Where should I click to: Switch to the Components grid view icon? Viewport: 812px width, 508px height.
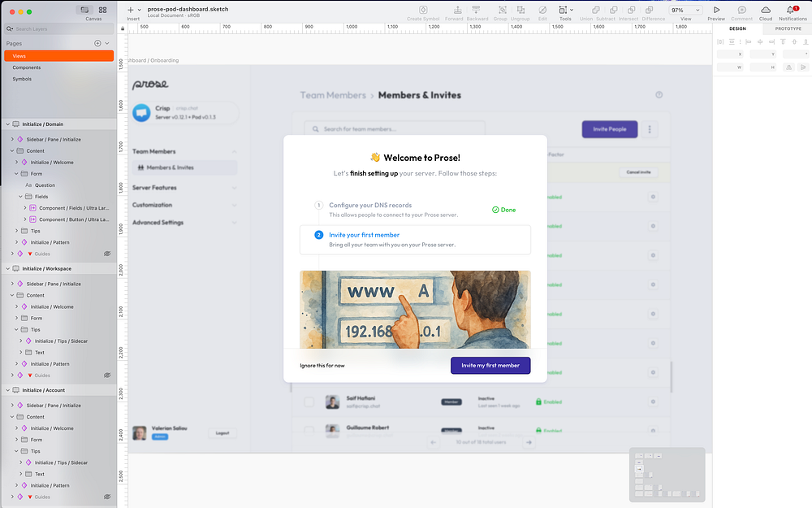point(102,10)
